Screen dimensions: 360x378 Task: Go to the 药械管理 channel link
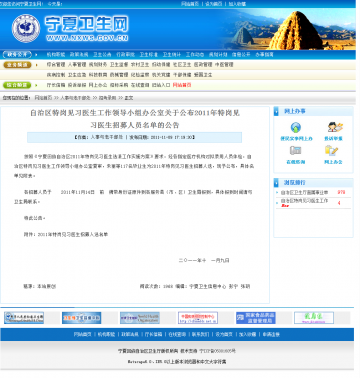click(x=119, y=75)
